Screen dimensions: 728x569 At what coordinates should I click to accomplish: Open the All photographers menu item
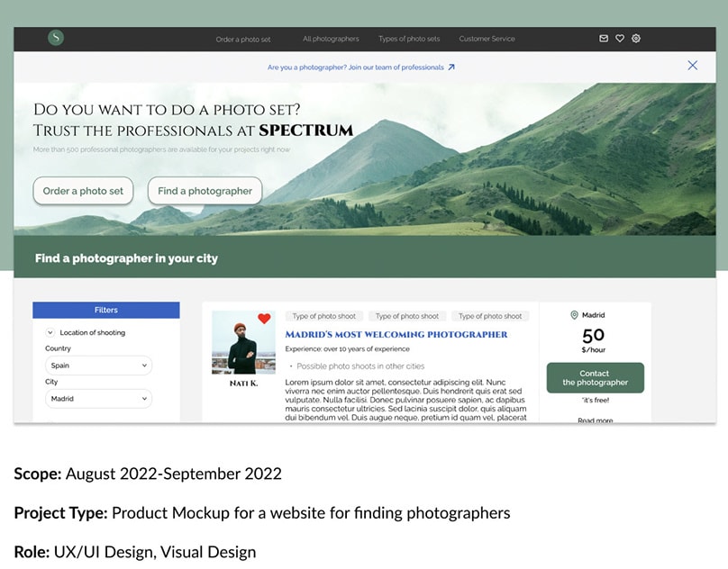(x=330, y=39)
